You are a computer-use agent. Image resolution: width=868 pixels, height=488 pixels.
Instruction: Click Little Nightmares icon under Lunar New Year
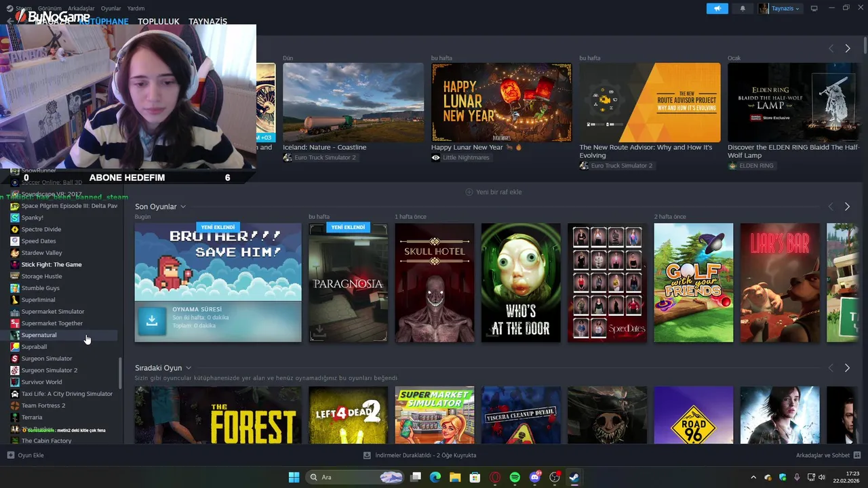coord(435,157)
